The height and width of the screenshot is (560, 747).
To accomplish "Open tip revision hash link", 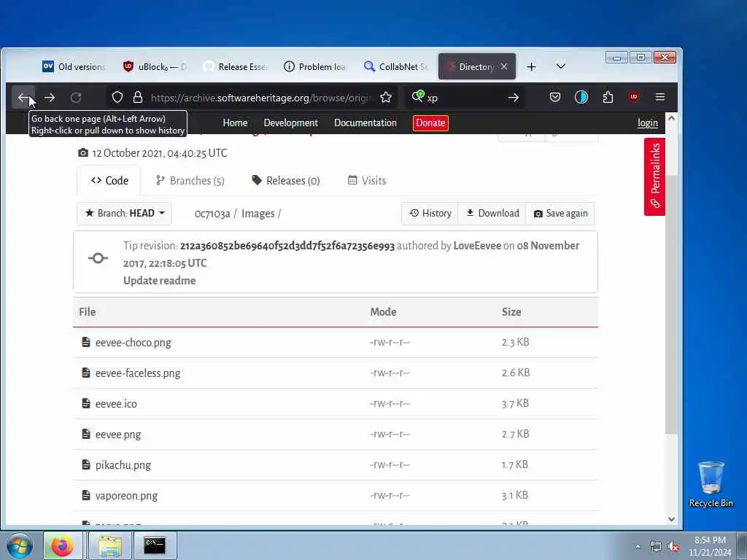I will 287,246.
